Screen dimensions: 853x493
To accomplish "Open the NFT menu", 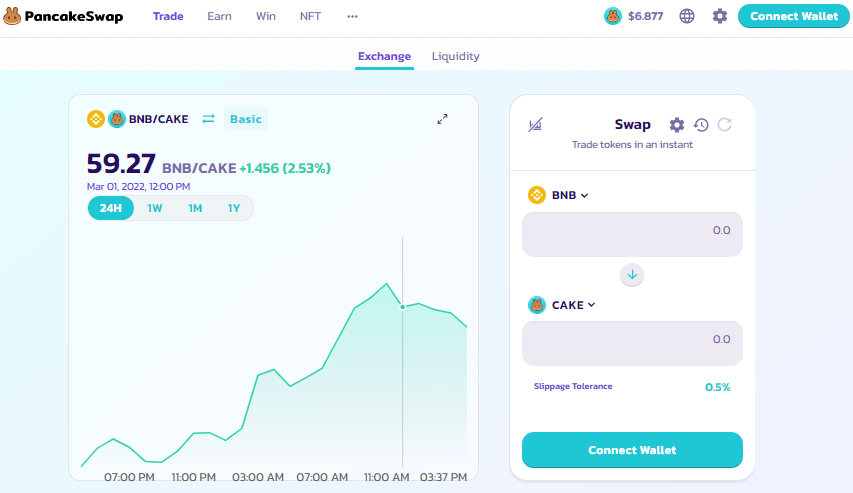I will 310,16.
